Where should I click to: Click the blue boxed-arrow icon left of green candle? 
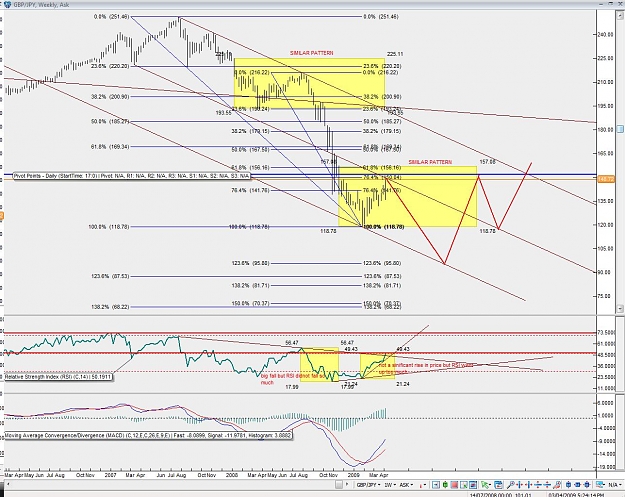click(436, 485)
